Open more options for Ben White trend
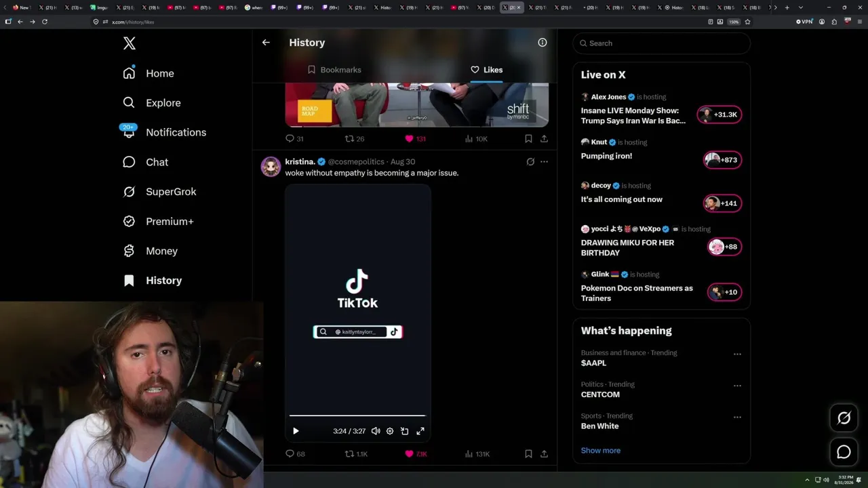This screenshot has width=868, height=488. coord(737,417)
